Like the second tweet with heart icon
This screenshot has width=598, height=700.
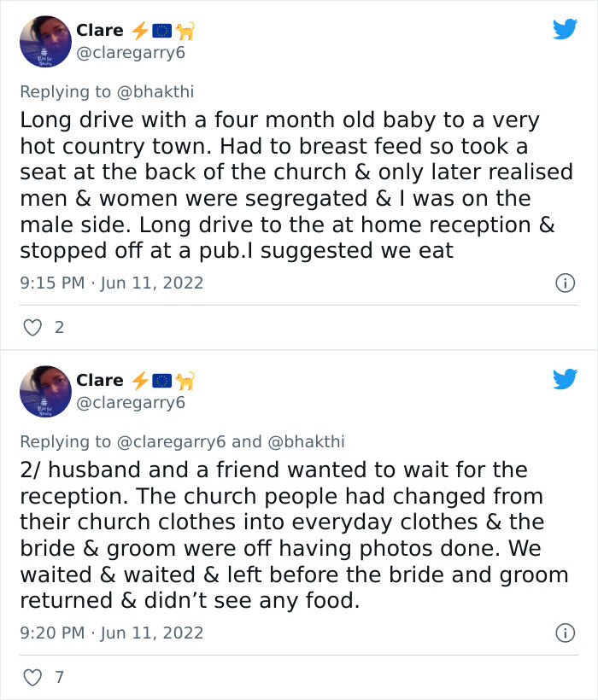(x=32, y=677)
